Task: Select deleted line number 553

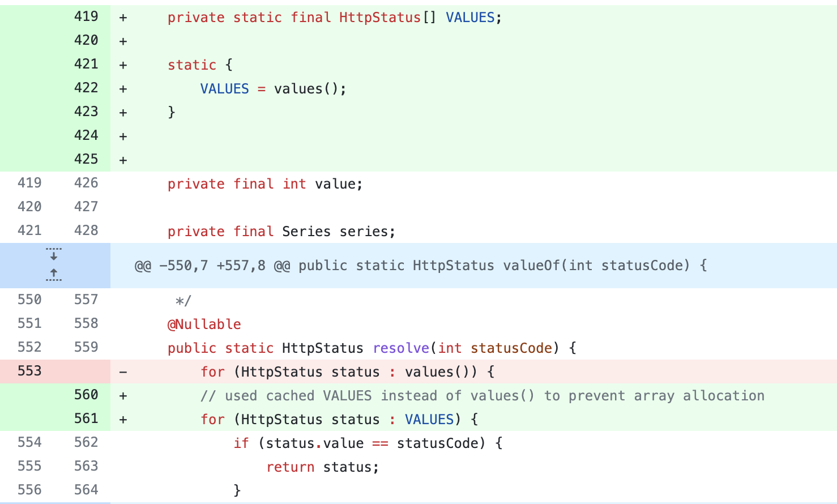Action: (29, 371)
